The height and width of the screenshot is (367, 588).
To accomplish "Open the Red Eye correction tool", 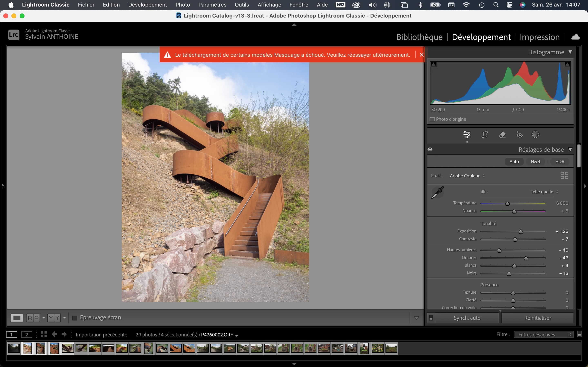I will (519, 135).
